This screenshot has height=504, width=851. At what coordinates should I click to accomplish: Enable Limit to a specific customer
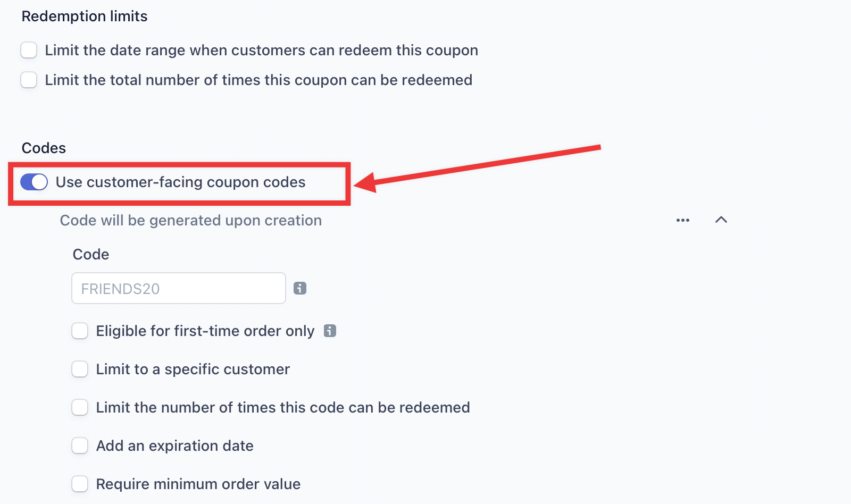tap(80, 369)
